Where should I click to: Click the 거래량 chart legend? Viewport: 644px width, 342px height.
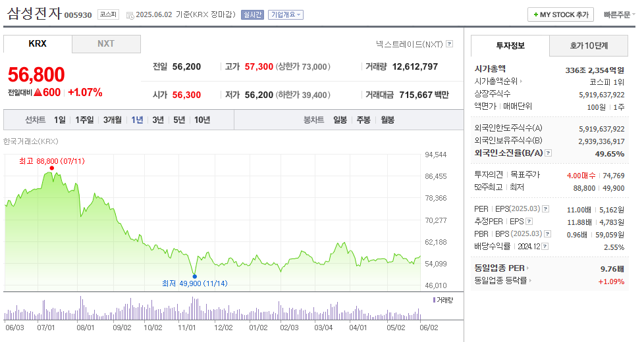click(x=443, y=300)
